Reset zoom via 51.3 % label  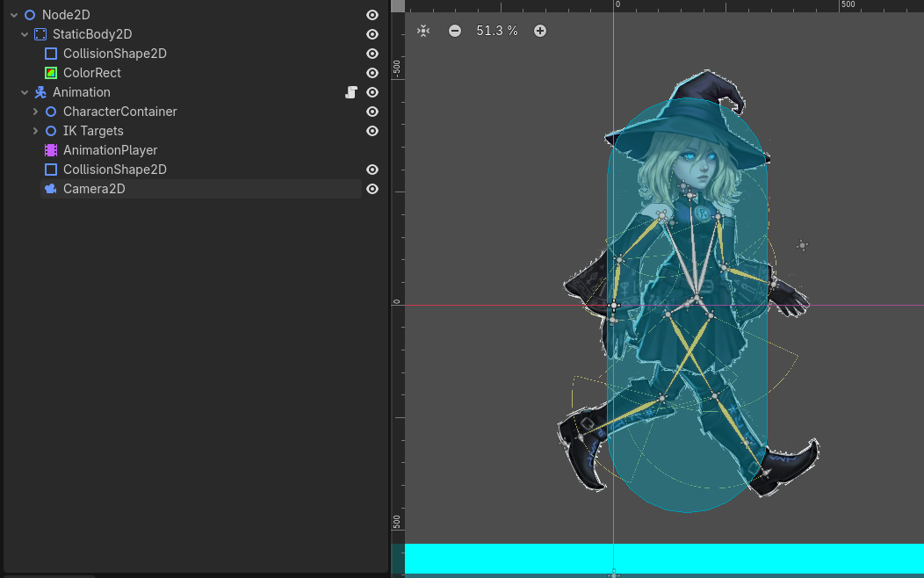click(497, 31)
